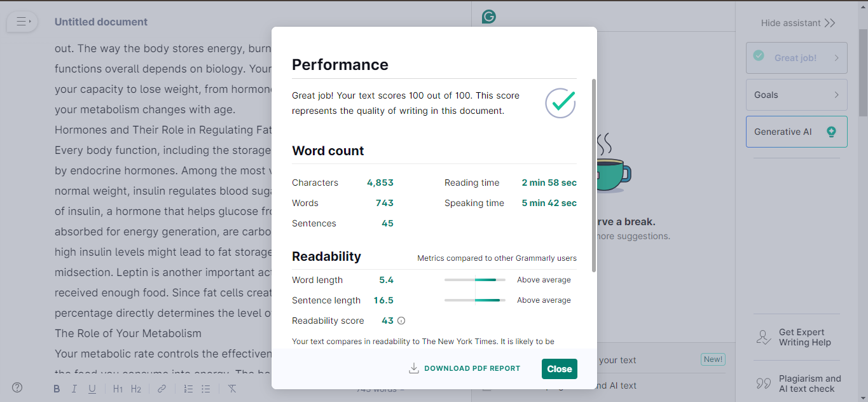Screen dimensions: 868x402
Task: Create a numbered list
Action: [x=188, y=389]
